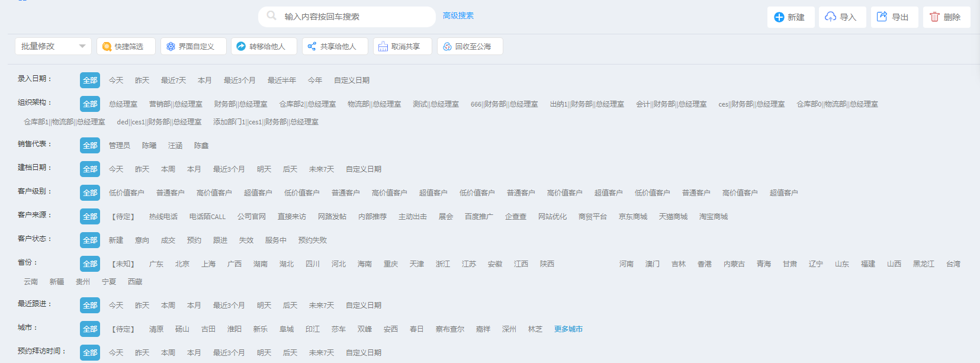Open 界面自定义 gear settings
Viewport: 980px width, 363px height.
point(171,47)
